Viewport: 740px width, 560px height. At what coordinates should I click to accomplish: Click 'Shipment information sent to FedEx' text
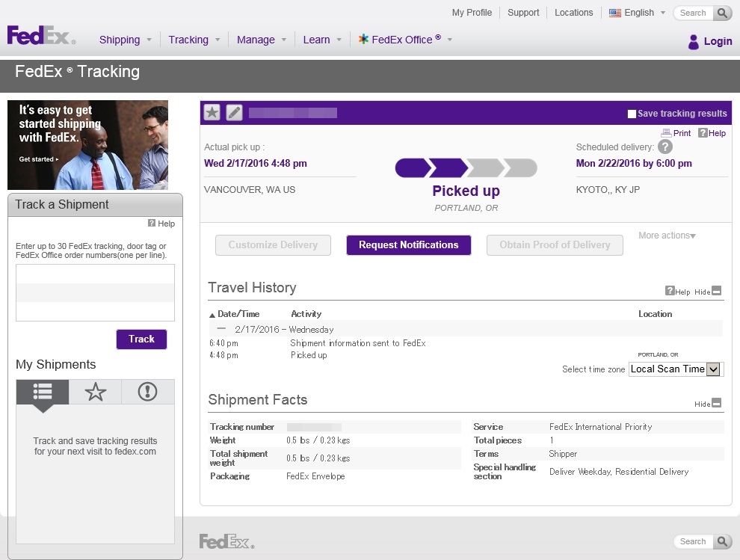pyautogui.click(x=358, y=343)
